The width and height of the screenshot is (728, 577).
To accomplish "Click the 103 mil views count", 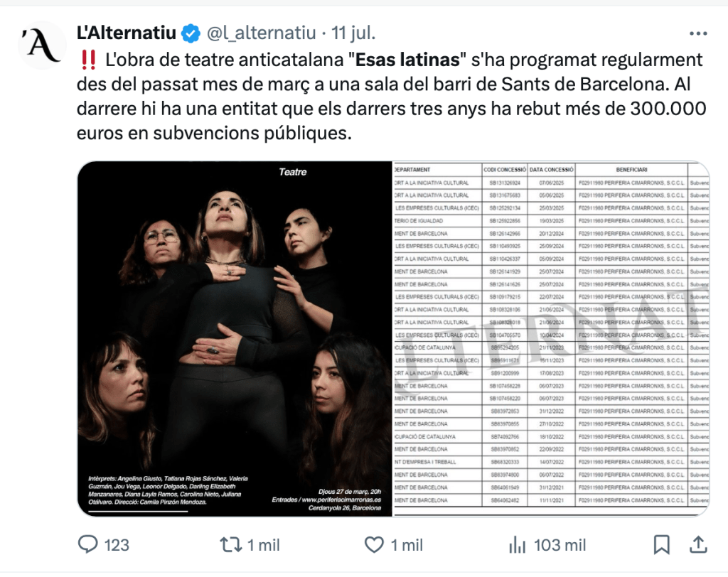I will pos(560,545).
